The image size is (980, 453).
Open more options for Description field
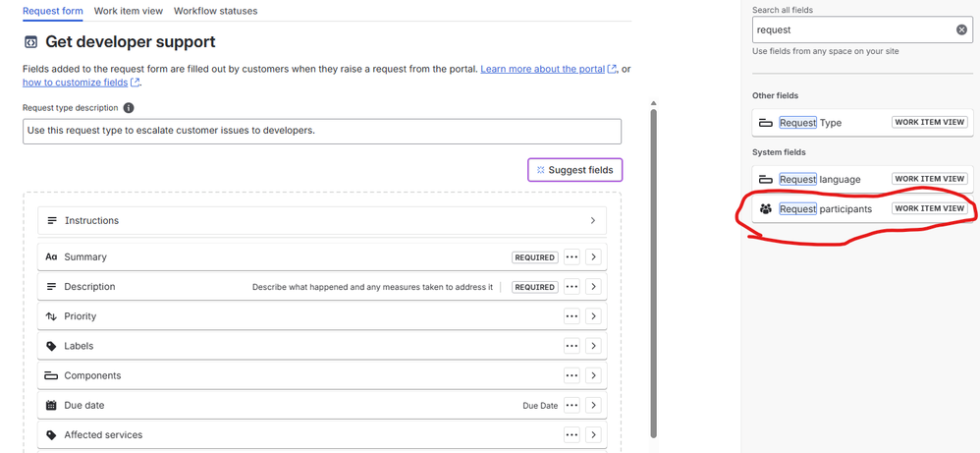coord(572,287)
